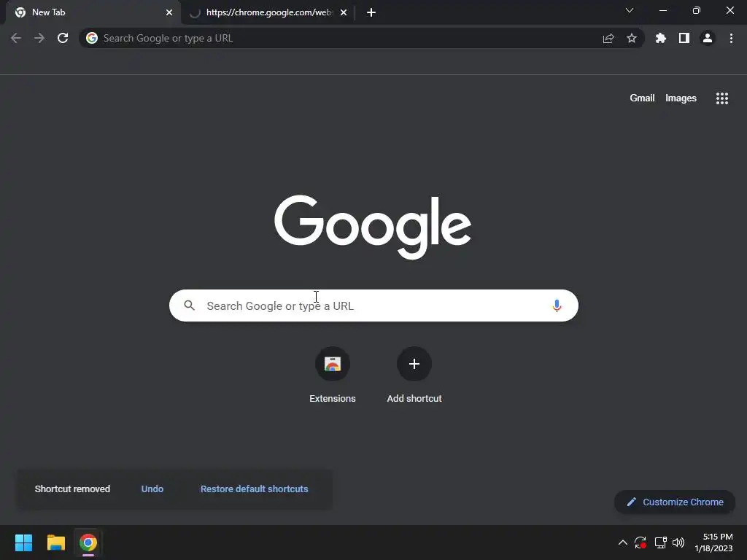Open the Extensions shortcut tile

click(x=333, y=376)
